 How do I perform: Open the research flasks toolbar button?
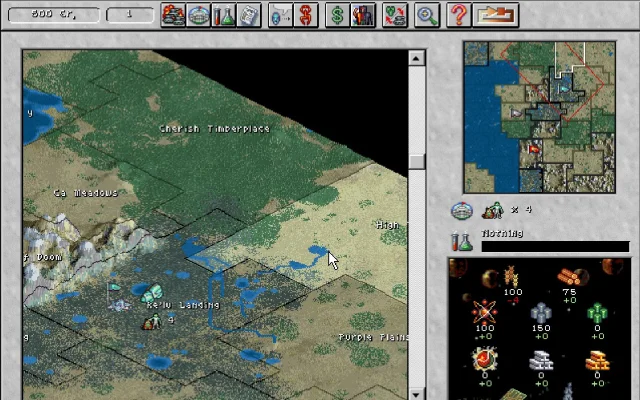[x=224, y=16]
